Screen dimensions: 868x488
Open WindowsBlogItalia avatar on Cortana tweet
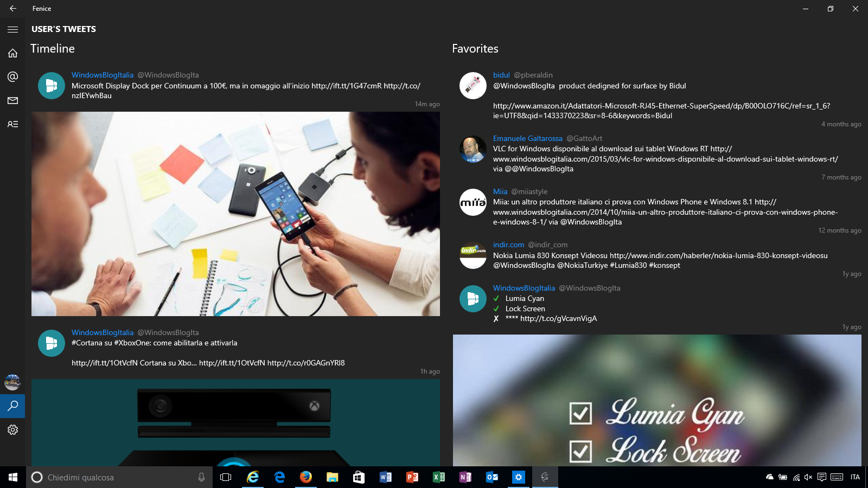pyautogui.click(x=52, y=343)
